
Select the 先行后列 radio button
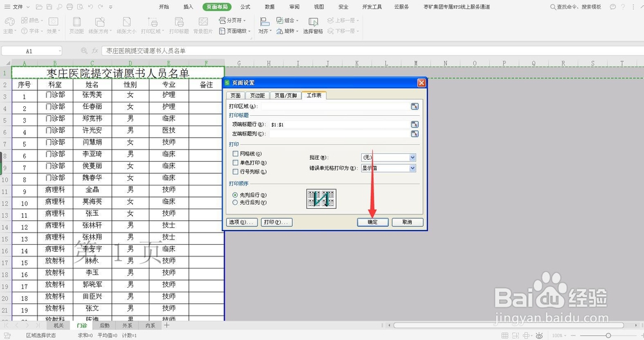click(x=235, y=202)
